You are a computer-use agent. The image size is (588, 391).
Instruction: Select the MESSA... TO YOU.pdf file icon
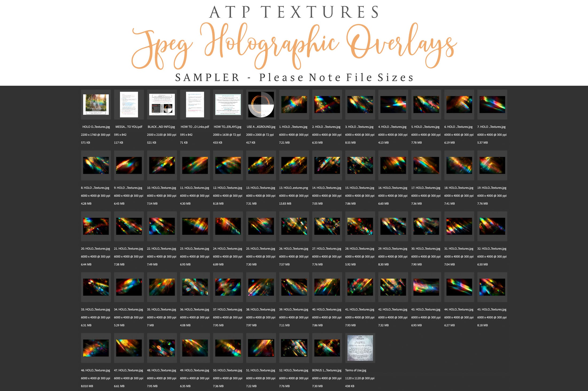click(129, 104)
